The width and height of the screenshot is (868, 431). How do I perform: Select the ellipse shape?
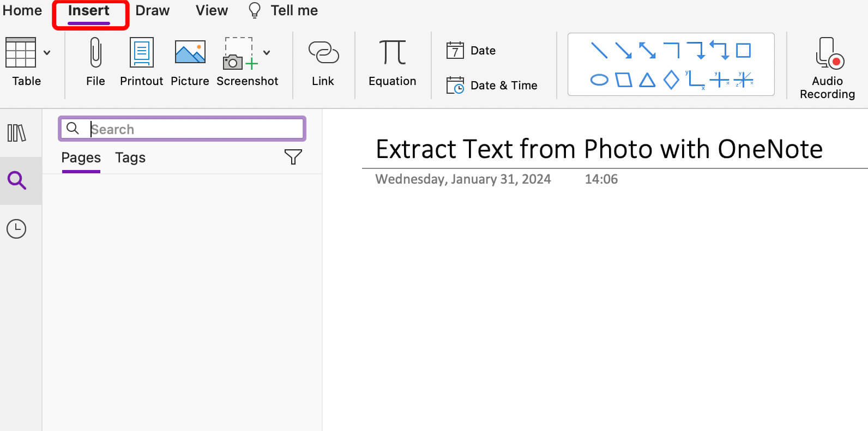[x=599, y=80]
